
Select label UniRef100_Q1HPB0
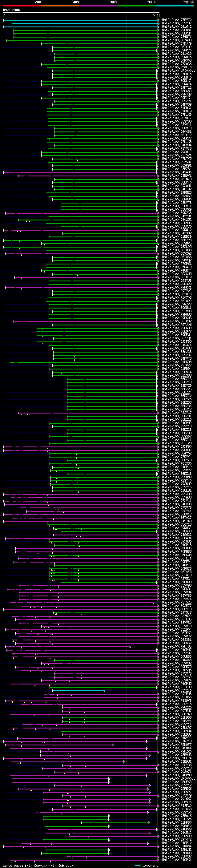coord(177,822)
